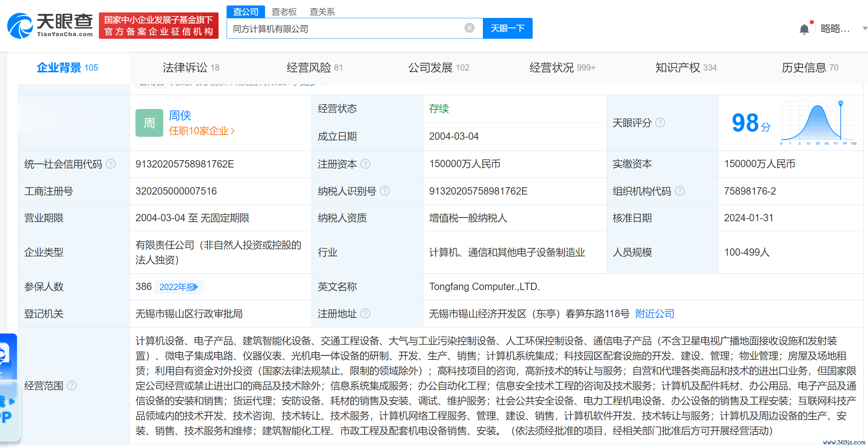Viewport: 868px width, 448px height.
Task: Click help icon beside 注册地址
Action: (365, 313)
